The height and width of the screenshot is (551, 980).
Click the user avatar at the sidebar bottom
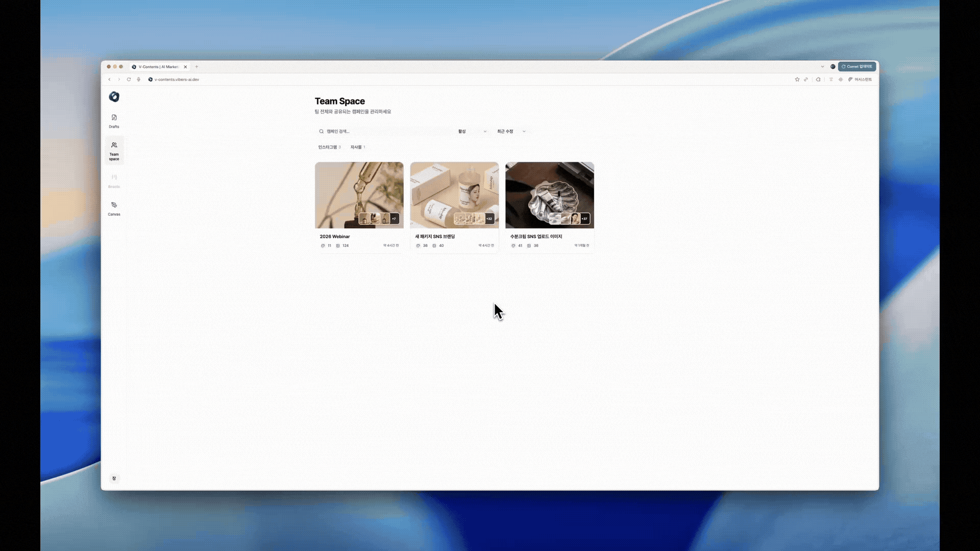[114, 478]
